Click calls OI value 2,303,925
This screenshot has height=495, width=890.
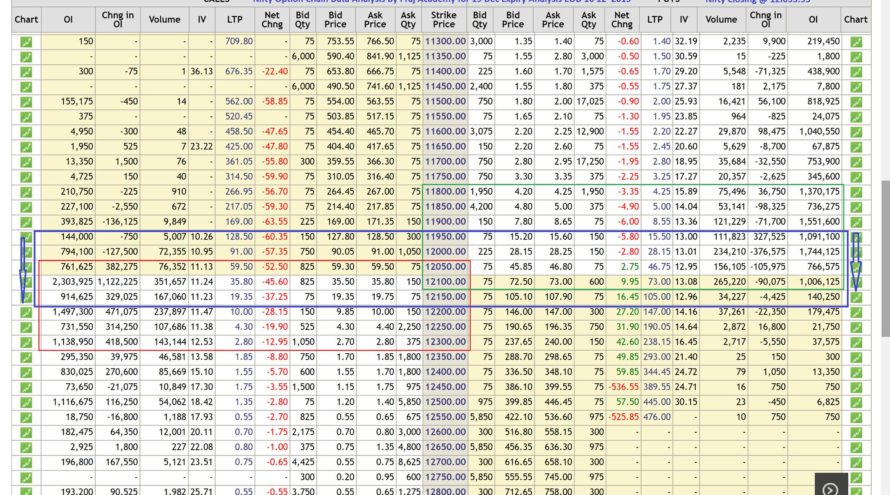coord(73,282)
